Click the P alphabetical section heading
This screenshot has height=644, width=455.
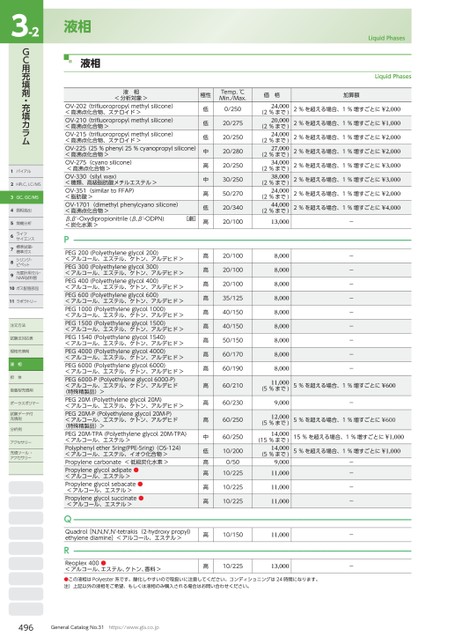(66, 239)
